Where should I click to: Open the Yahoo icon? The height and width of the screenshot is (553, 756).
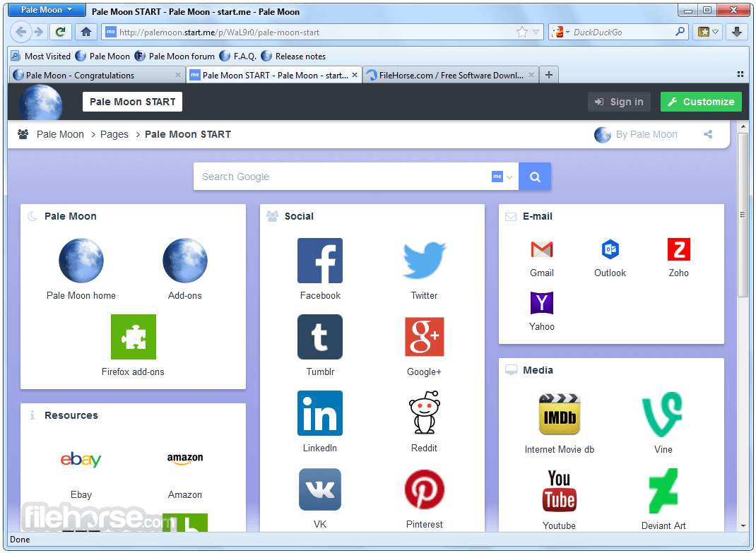click(x=541, y=303)
